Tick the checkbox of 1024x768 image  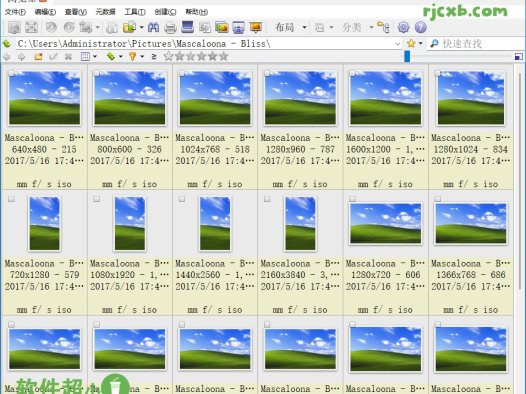coord(182,73)
